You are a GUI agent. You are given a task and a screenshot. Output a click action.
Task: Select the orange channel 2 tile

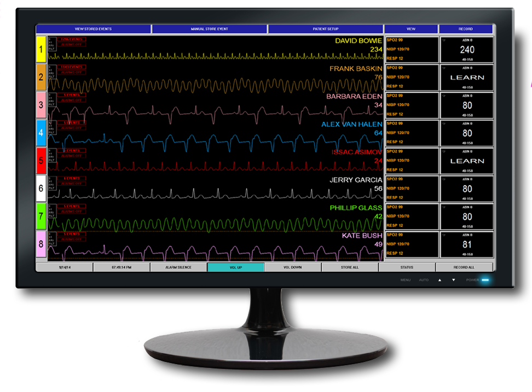[41, 77]
